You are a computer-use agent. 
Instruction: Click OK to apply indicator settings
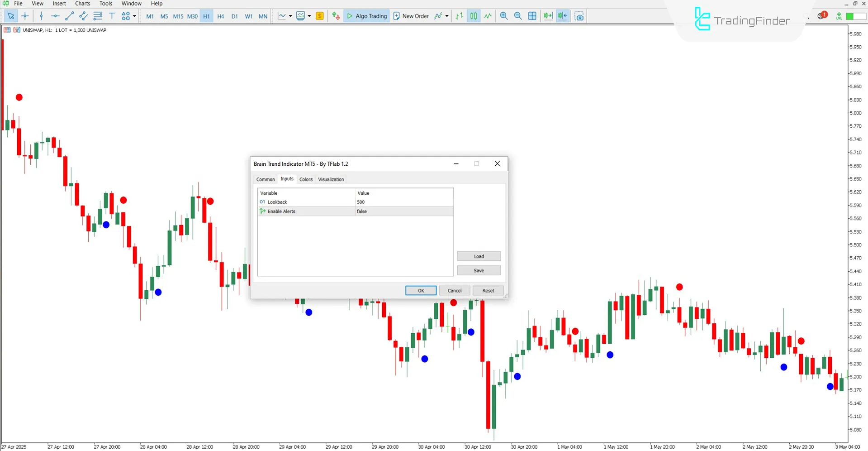[x=421, y=290]
